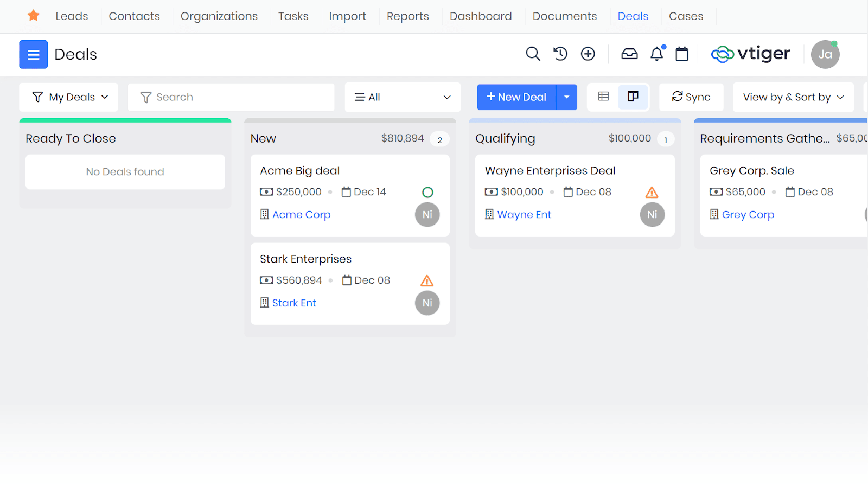868x492 pixels.
Task: Open the View by & Sort by dropdown
Action: (x=793, y=97)
